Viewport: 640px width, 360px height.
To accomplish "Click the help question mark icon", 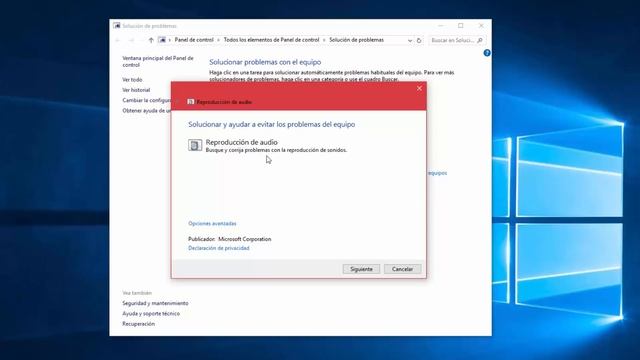I will [487, 53].
